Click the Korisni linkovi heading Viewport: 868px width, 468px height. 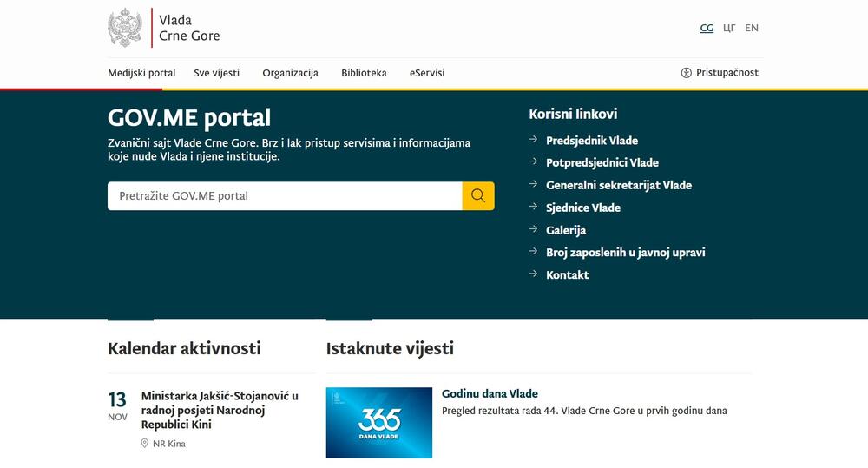(x=573, y=114)
